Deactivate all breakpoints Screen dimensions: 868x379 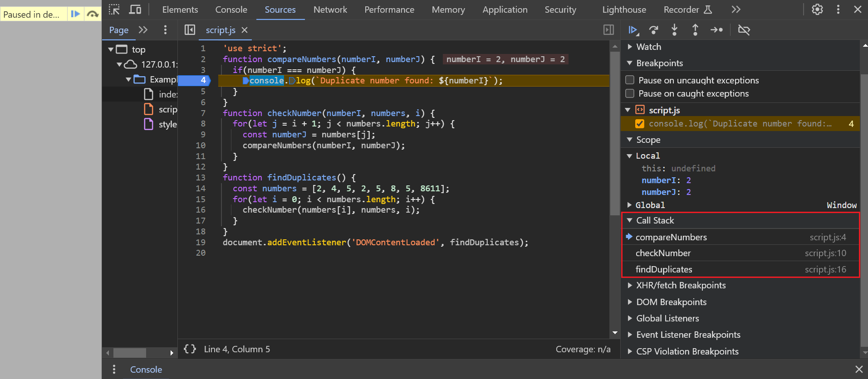coord(744,30)
